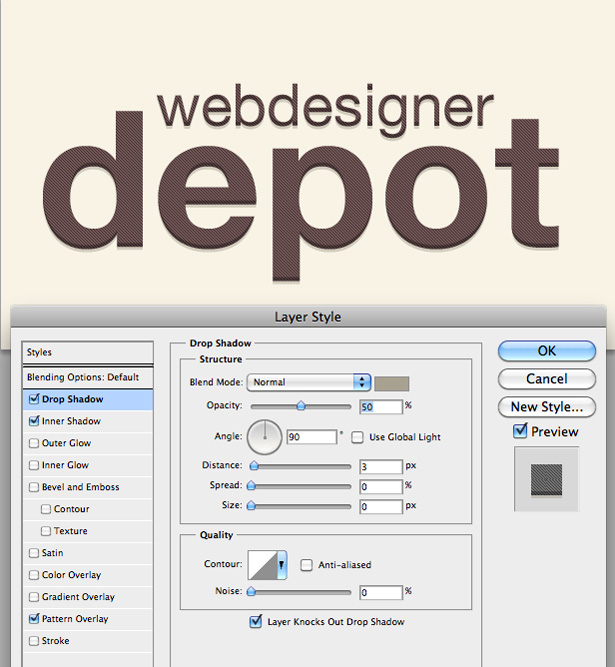Click the contour curve thumbnail
Viewport: 615px width, 667px height.
pos(263,564)
